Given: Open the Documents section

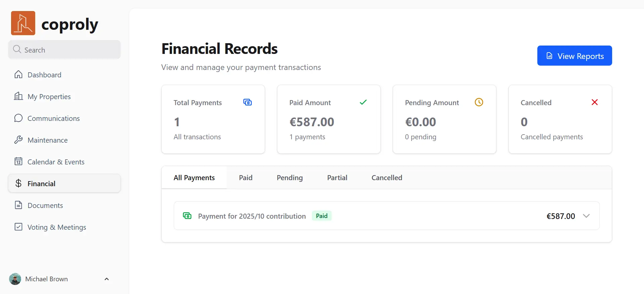Looking at the screenshot, I should (x=64, y=205).
